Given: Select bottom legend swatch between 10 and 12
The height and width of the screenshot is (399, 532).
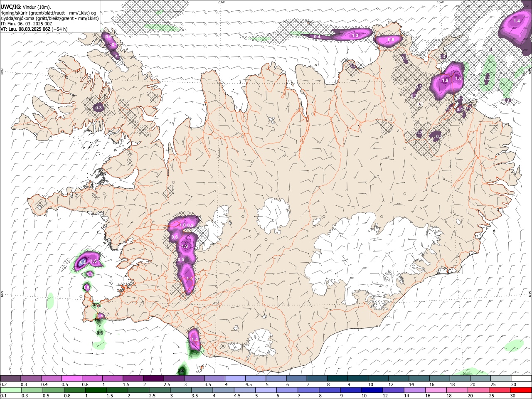Looking at the screenshot, I should point(373,390).
